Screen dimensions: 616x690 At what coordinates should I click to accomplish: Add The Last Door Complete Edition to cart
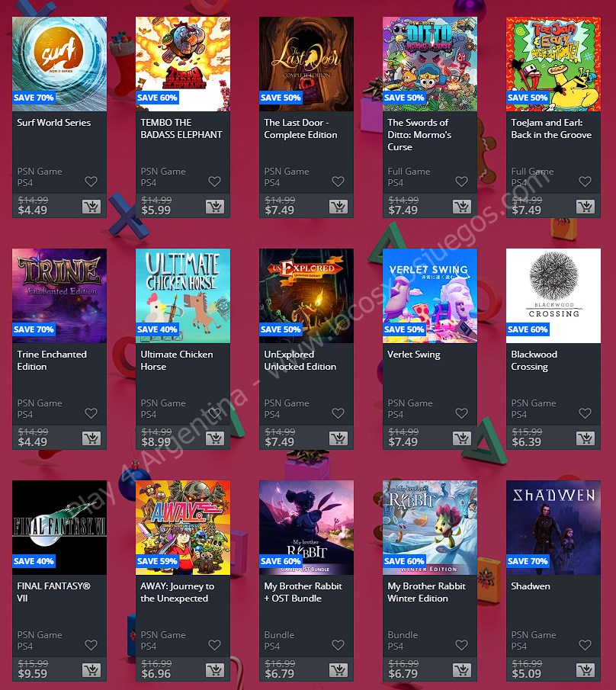338,207
